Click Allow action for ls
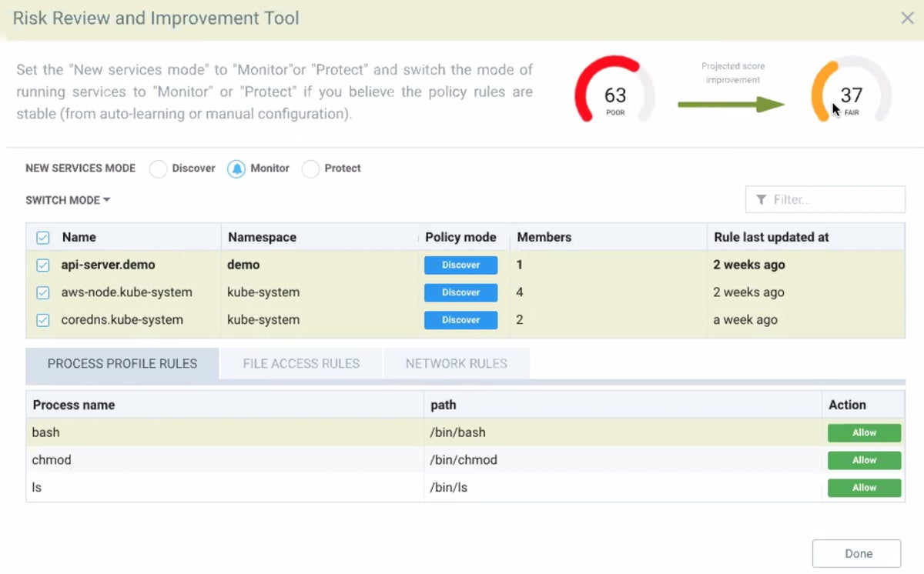 coord(864,488)
